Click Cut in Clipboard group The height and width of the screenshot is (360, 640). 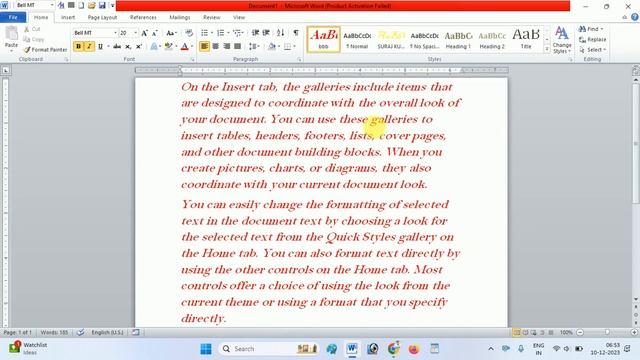pos(32,29)
